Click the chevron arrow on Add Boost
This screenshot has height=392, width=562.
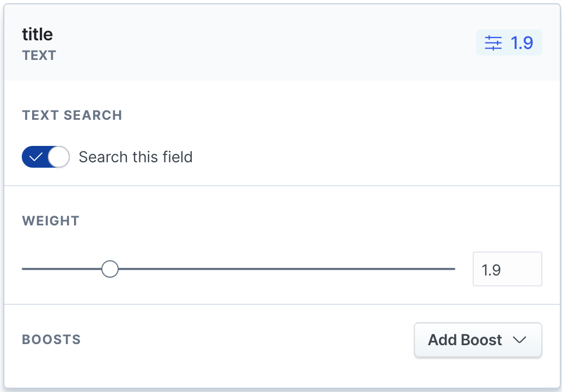tap(520, 340)
